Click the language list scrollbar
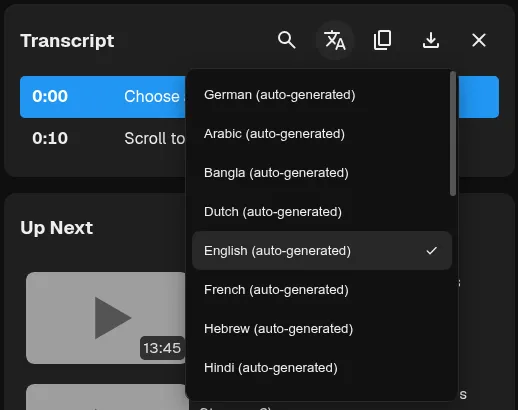The width and height of the screenshot is (518, 410). pyautogui.click(x=453, y=134)
